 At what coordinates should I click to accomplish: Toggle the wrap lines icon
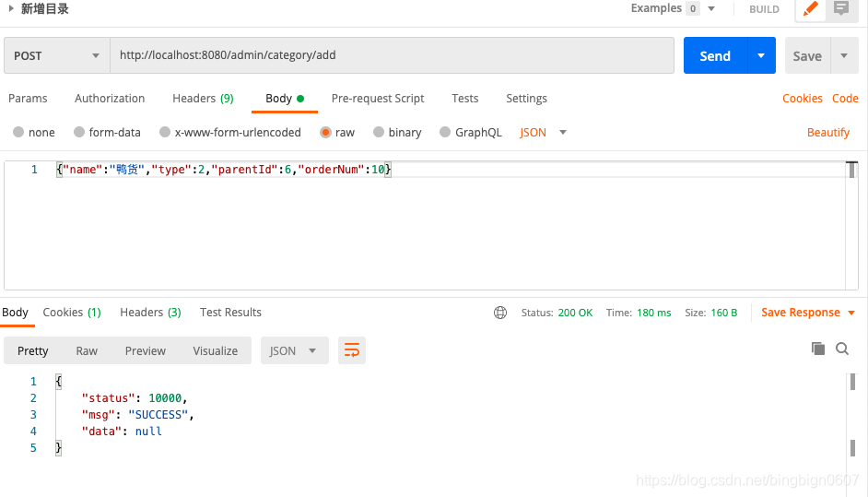pos(351,350)
